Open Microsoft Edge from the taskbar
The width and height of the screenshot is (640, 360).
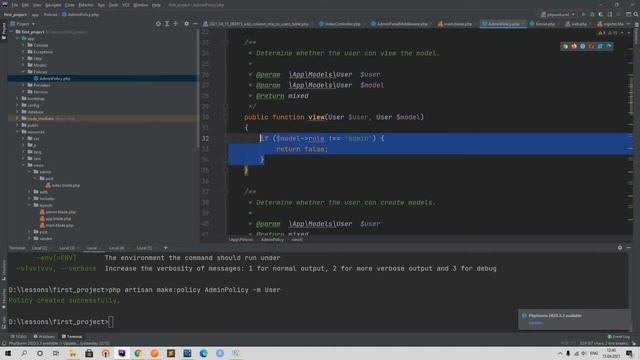click(x=203, y=353)
